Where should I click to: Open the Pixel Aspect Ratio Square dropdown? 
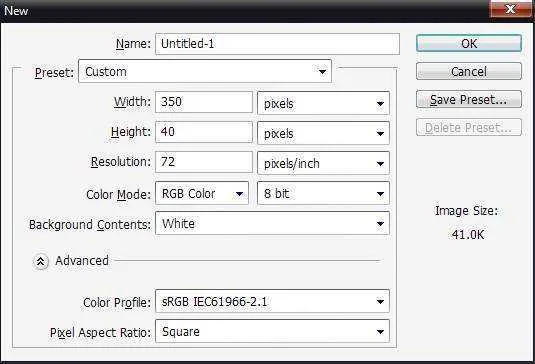(x=272, y=331)
